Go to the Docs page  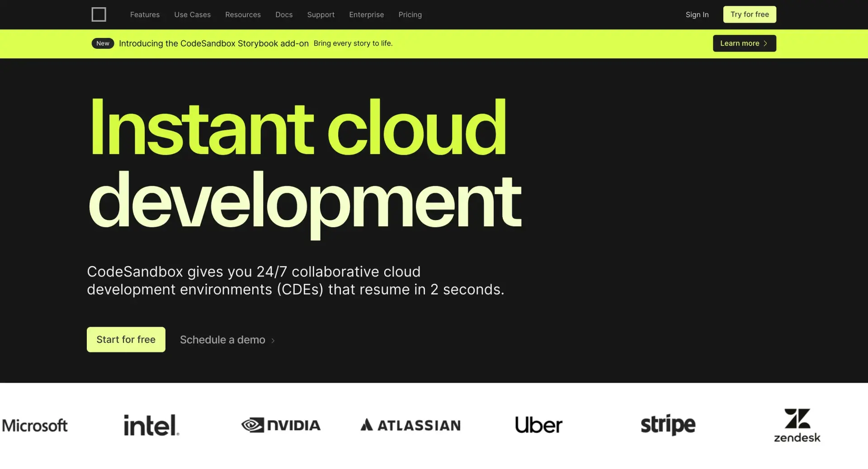pyautogui.click(x=284, y=14)
